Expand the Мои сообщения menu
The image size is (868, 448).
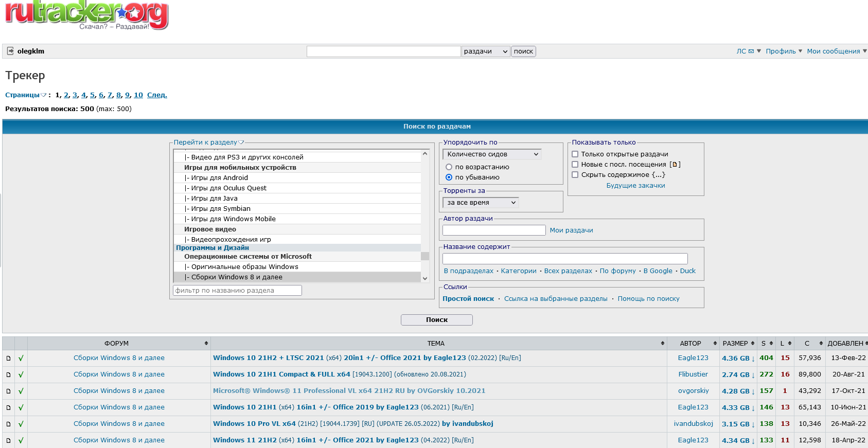click(x=837, y=51)
